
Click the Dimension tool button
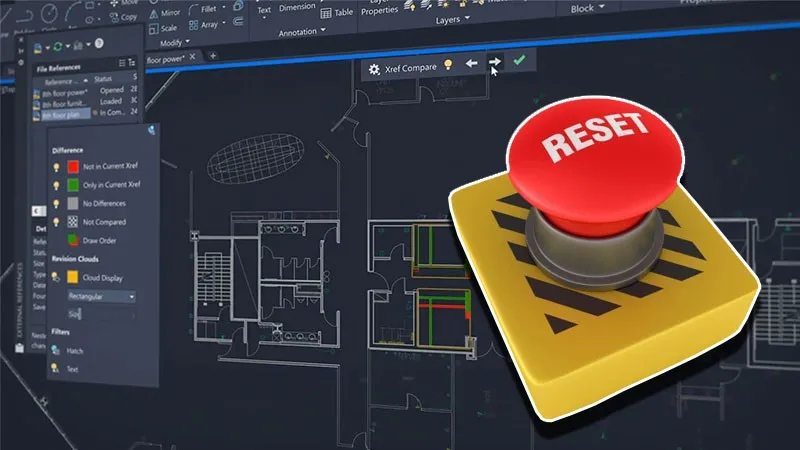(x=297, y=7)
